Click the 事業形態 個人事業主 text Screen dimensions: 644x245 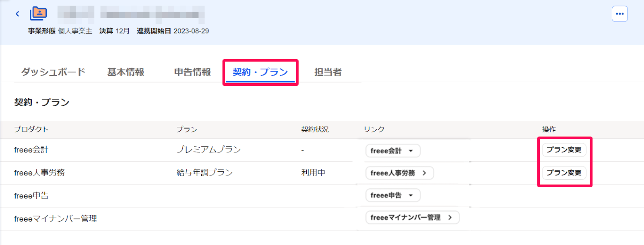point(60,31)
